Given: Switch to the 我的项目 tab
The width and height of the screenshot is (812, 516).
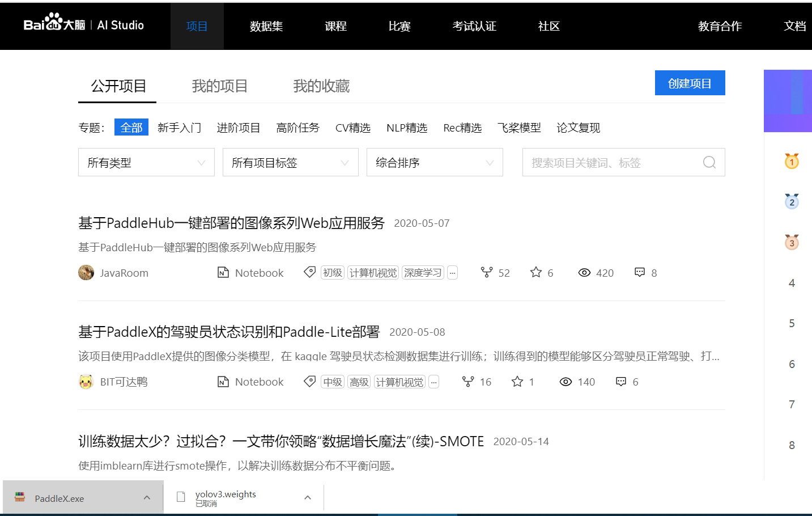Looking at the screenshot, I should click(x=220, y=86).
